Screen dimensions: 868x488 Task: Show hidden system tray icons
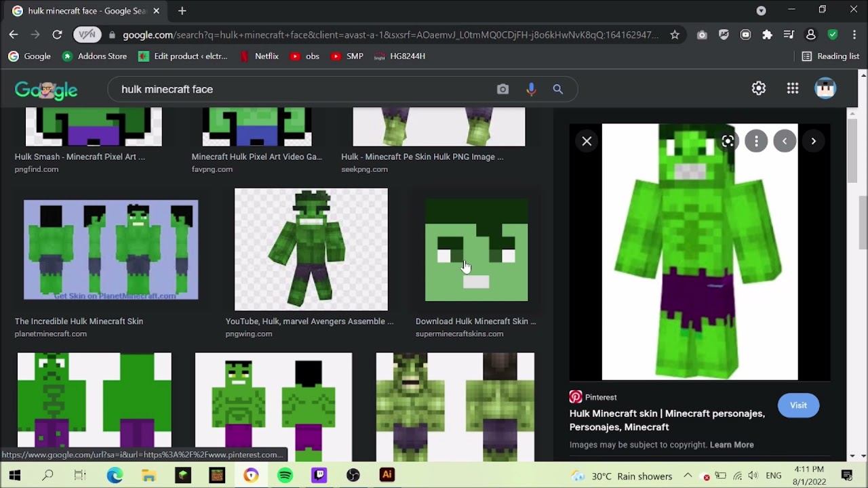point(688,476)
